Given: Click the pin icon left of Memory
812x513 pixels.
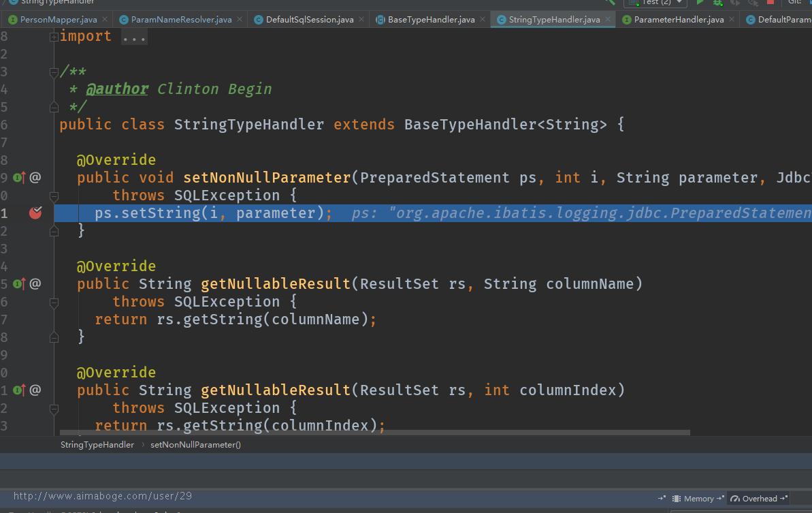Looking at the screenshot, I should [x=662, y=498].
